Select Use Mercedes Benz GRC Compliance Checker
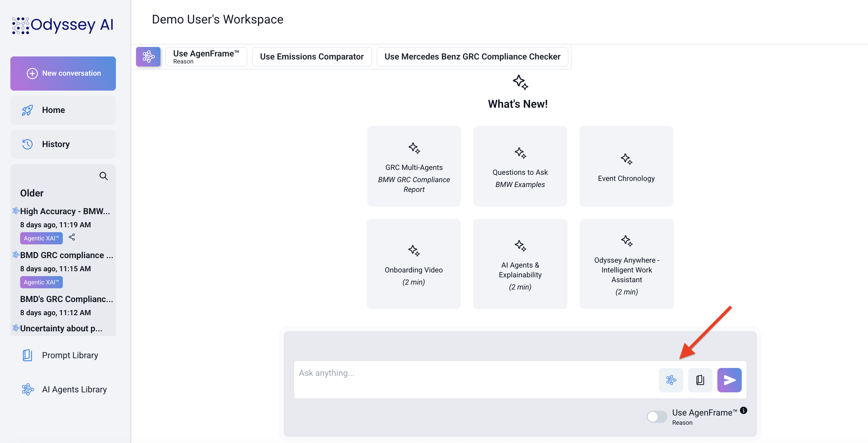Screen dimensions: 868x443 [472, 57]
